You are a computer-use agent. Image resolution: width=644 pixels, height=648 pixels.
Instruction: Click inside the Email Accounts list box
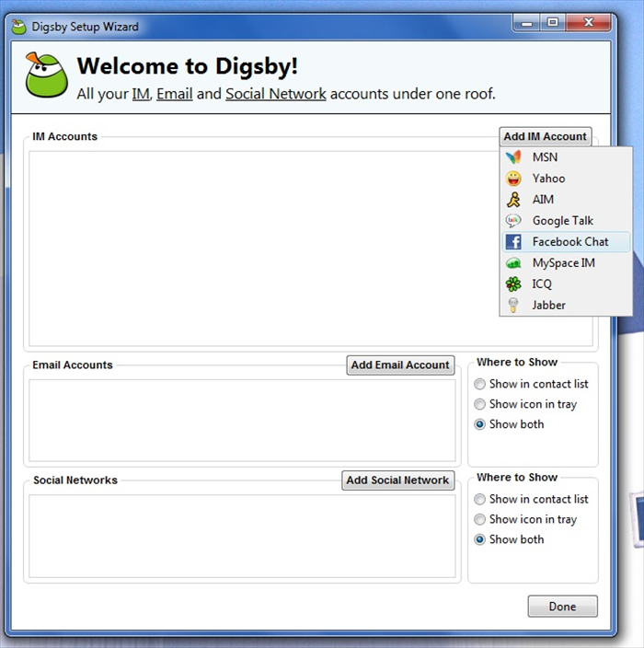tap(242, 421)
